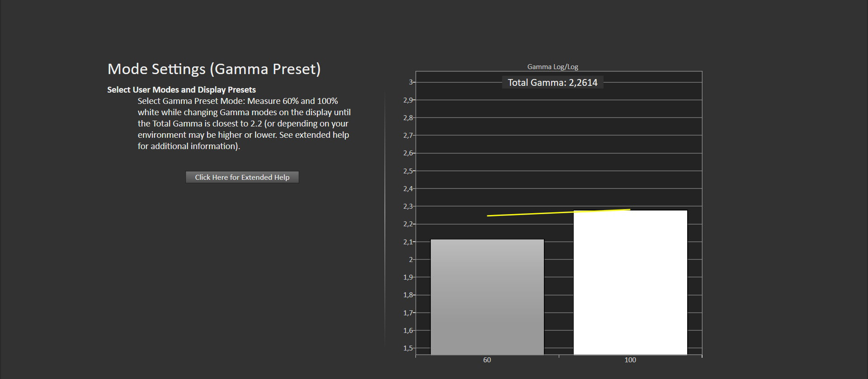This screenshot has width=868, height=379.
Task: Select the white 100% bar in chart
Action: click(630, 283)
